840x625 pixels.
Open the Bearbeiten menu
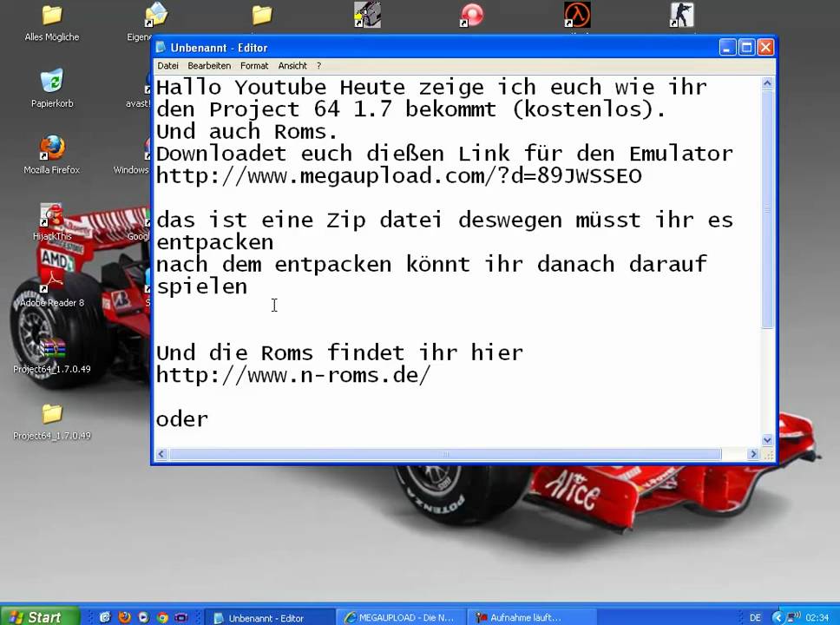click(x=209, y=66)
